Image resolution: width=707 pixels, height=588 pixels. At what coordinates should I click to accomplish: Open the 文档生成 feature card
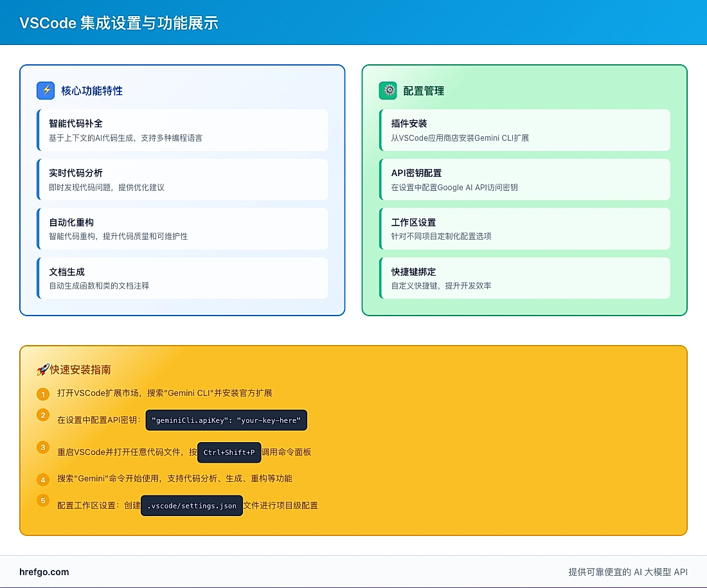click(x=182, y=278)
